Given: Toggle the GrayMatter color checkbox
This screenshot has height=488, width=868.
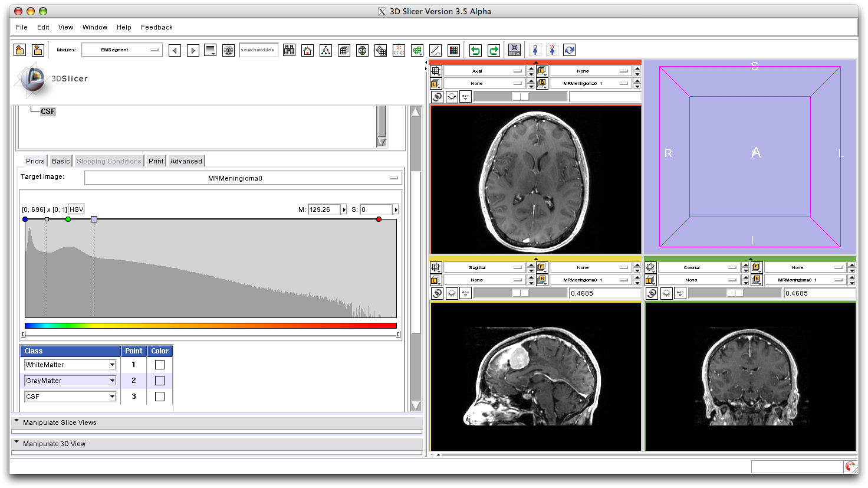Looking at the screenshot, I should [x=159, y=381].
